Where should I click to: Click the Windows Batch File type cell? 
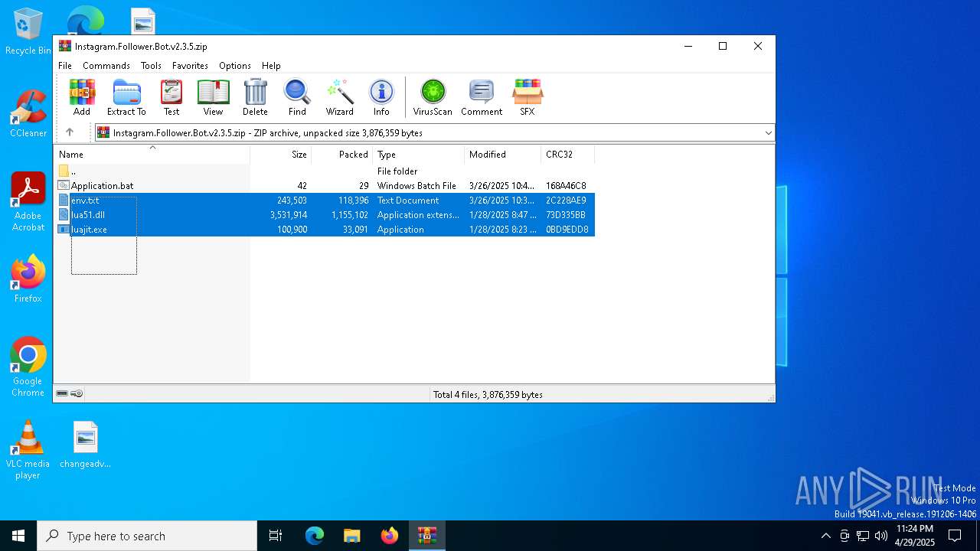click(416, 186)
